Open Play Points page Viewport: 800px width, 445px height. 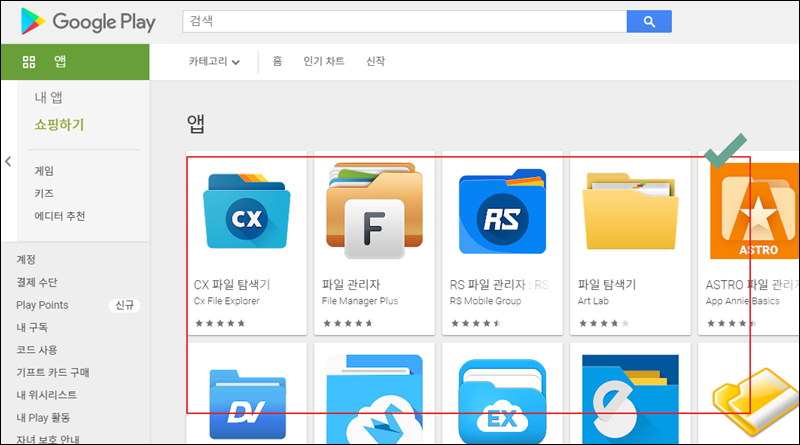42,305
